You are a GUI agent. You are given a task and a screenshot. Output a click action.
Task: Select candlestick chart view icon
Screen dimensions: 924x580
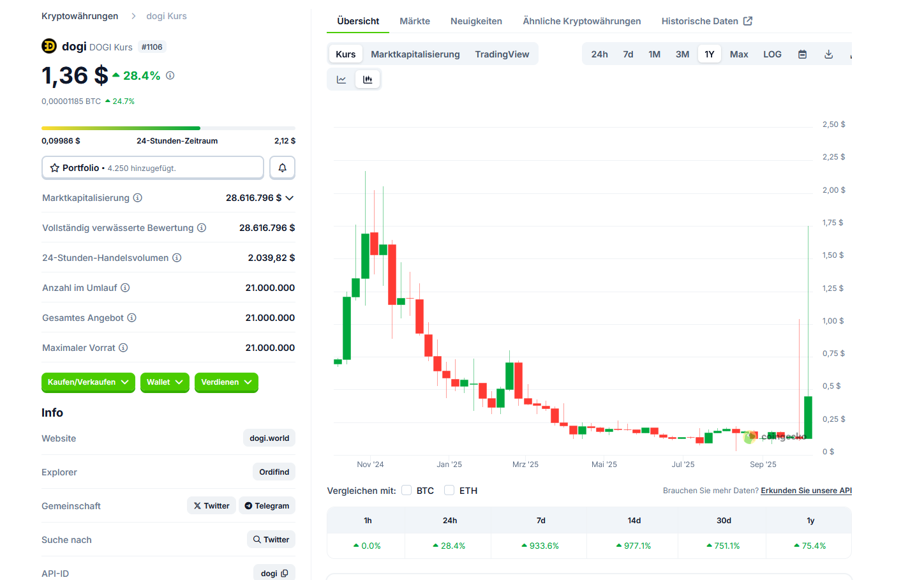click(x=368, y=80)
